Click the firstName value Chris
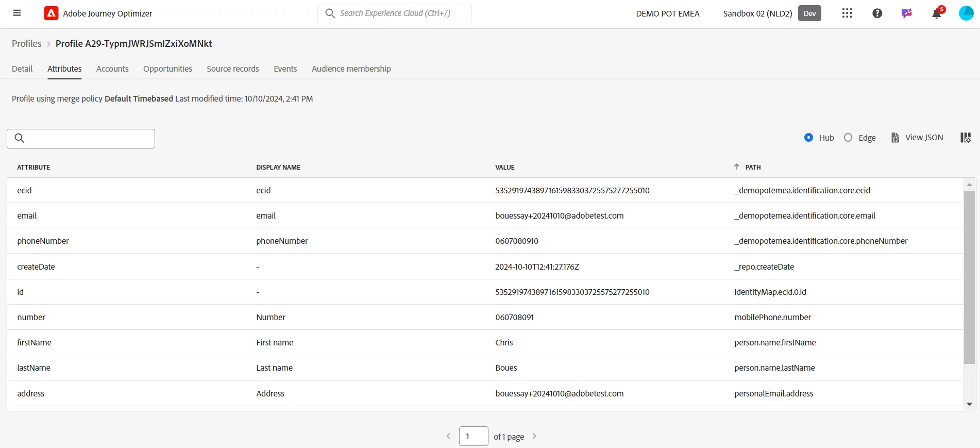Image resolution: width=980 pixels, height=448 pixels. click(x=504, y=343)
